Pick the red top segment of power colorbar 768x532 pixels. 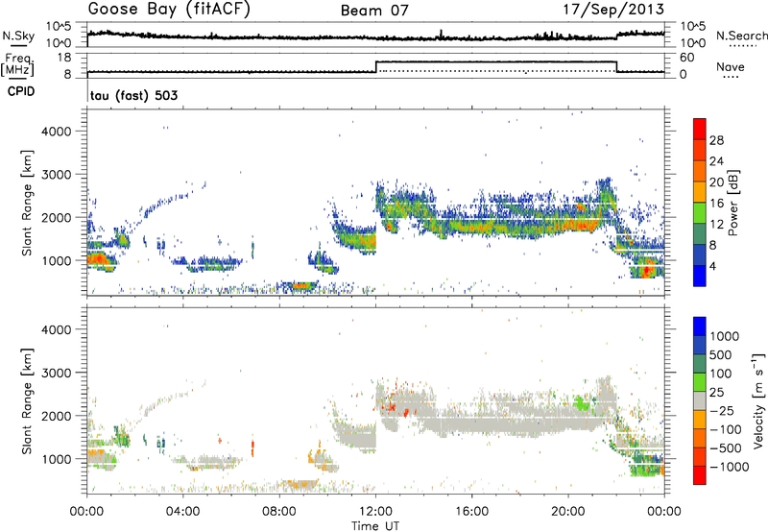[x=700, y=129]
